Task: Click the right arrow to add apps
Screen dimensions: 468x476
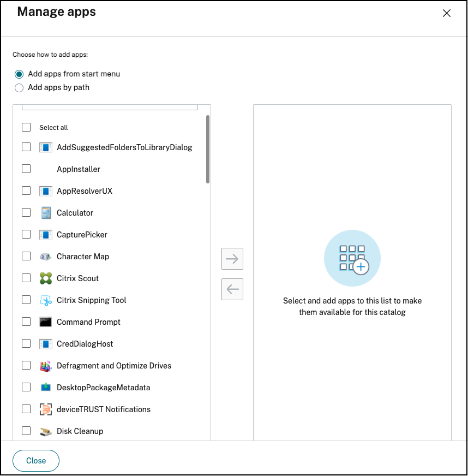Action: pos(232,259)
